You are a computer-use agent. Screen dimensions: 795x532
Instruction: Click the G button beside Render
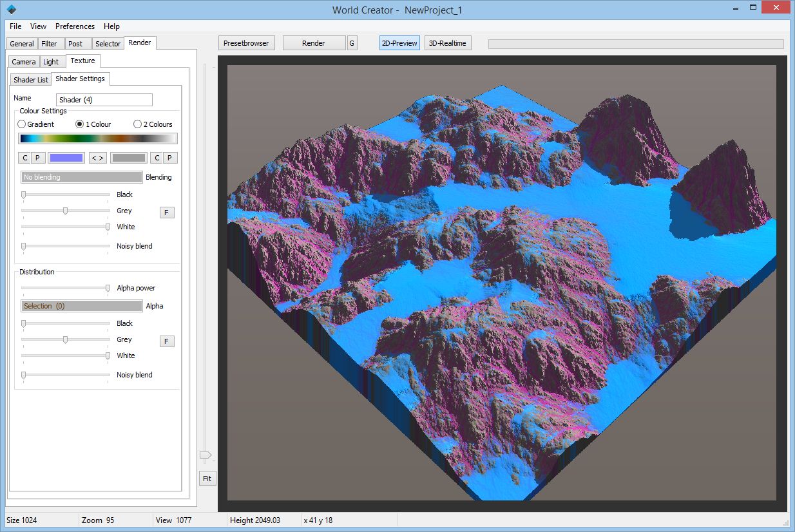pos(352,43)
